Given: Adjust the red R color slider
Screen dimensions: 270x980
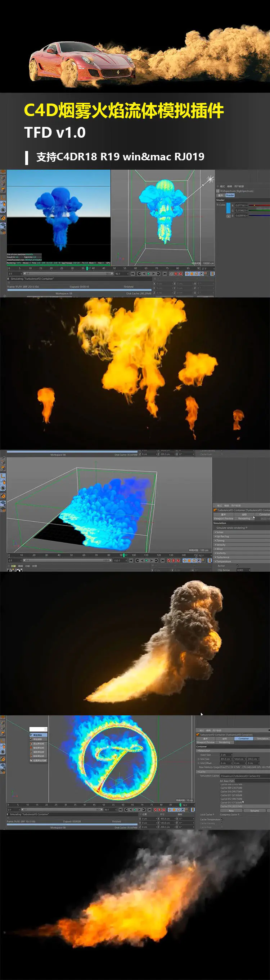Looking at the screenshot, I should click(x=259, y=205).
